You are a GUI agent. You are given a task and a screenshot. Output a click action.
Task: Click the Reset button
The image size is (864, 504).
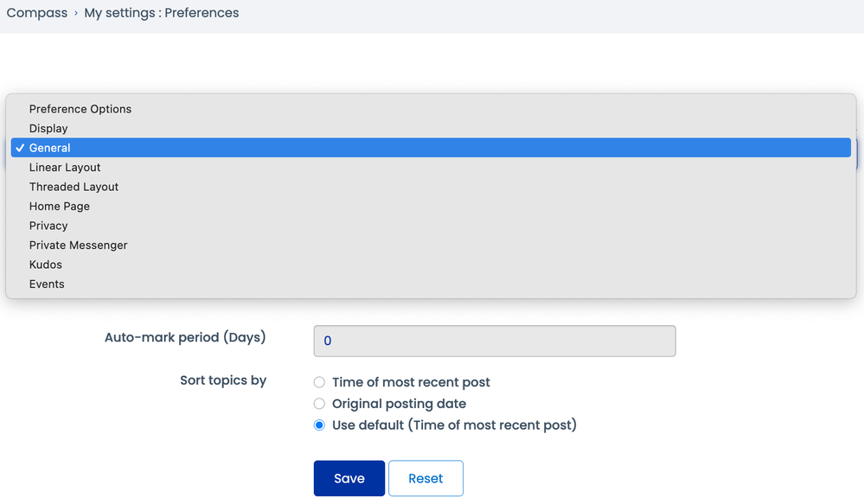click(426, 478)
